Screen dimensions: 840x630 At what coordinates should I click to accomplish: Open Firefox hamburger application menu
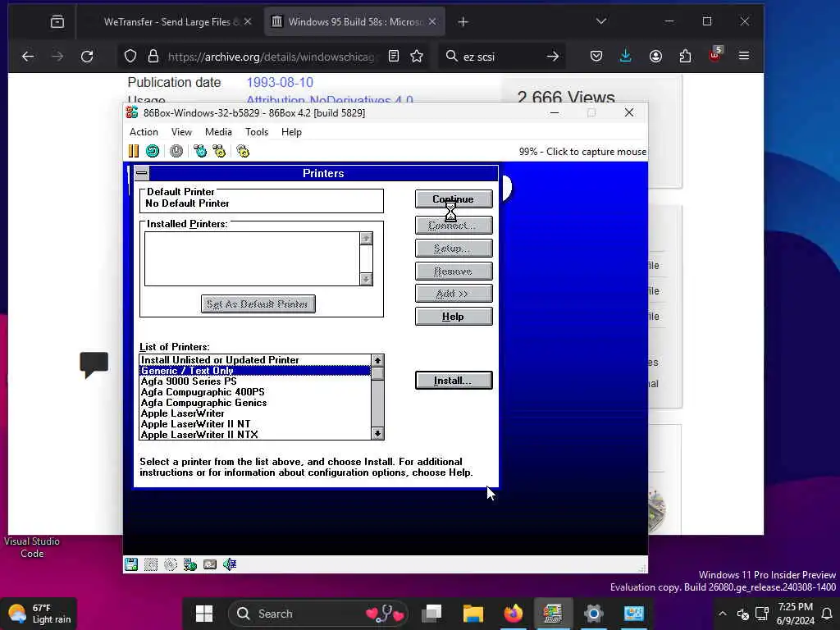coord(744,56)
